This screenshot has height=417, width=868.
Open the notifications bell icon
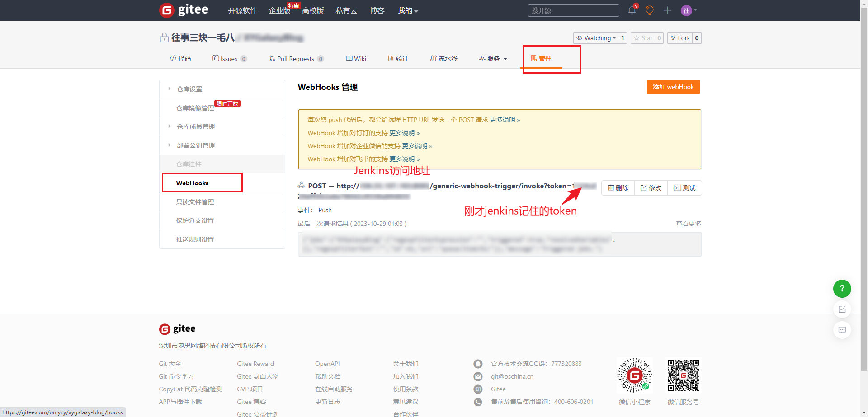[x=632, y=10]
